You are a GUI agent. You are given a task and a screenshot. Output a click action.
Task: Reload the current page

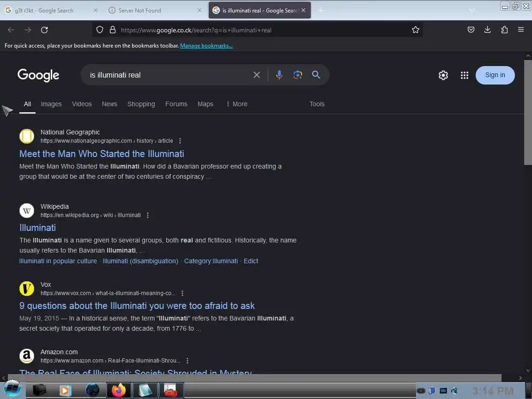coord(44,30)
